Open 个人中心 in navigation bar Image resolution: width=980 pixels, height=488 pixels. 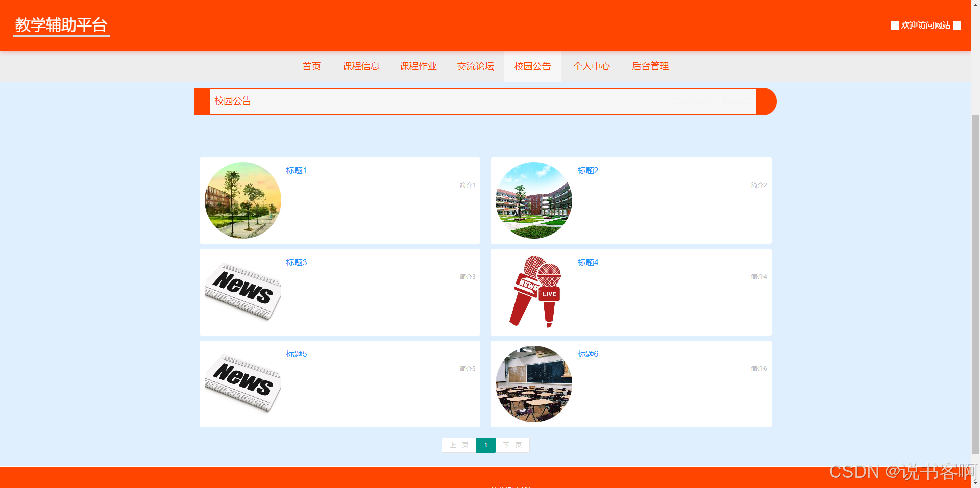pos(591,66)
